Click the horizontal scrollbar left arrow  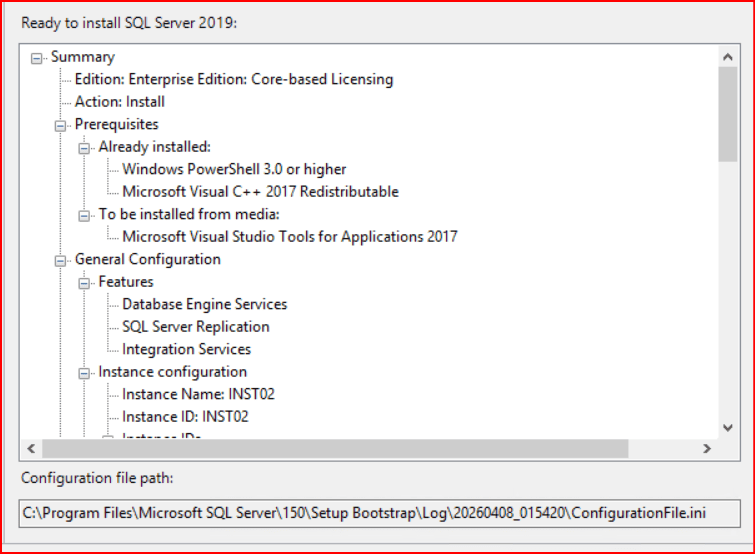point(30,449)
